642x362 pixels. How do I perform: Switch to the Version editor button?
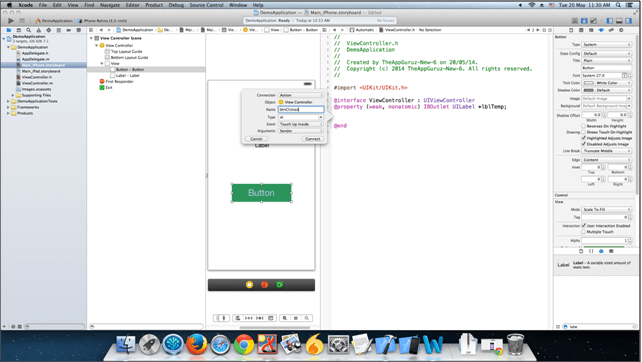click(593, 20)
